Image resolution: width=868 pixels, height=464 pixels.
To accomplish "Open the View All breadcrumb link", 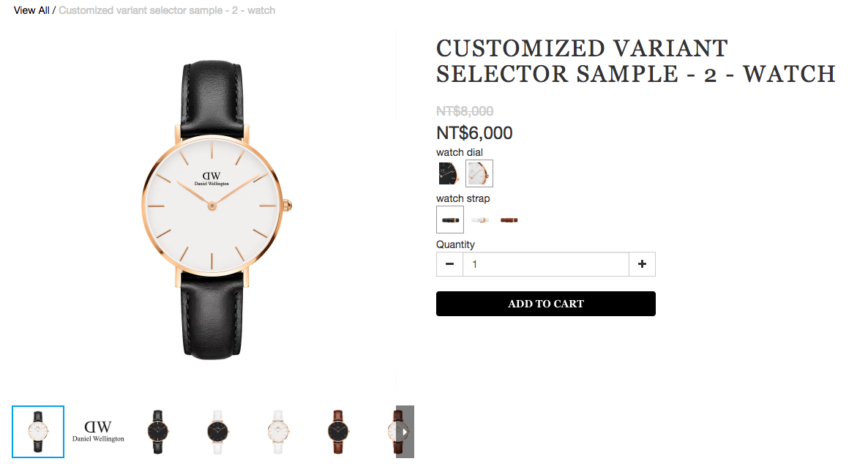I will (31, 10).
